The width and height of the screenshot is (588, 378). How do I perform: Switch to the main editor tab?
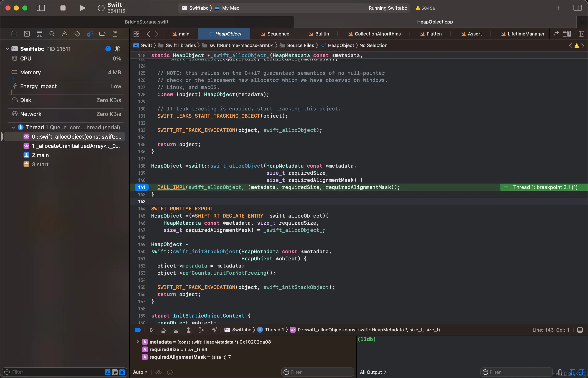[181, 34]
